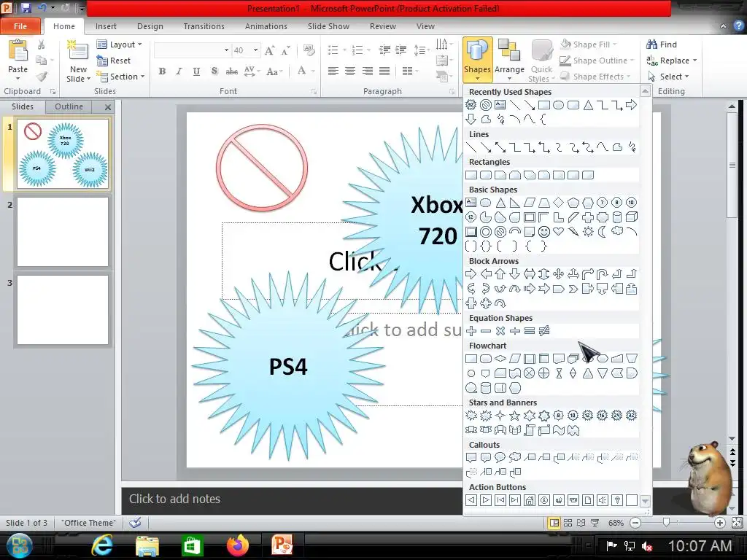
Task: Center-align the paragraph text
Action: (350, 71)
